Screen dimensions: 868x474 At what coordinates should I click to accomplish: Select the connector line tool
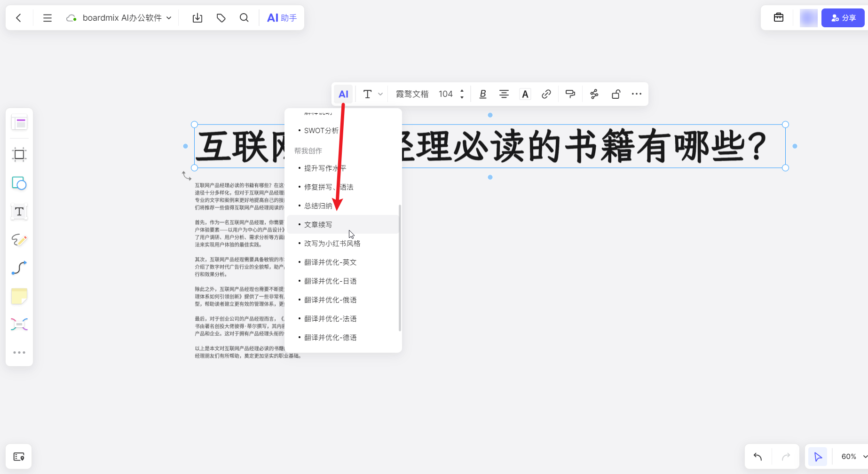pos(19,268)
